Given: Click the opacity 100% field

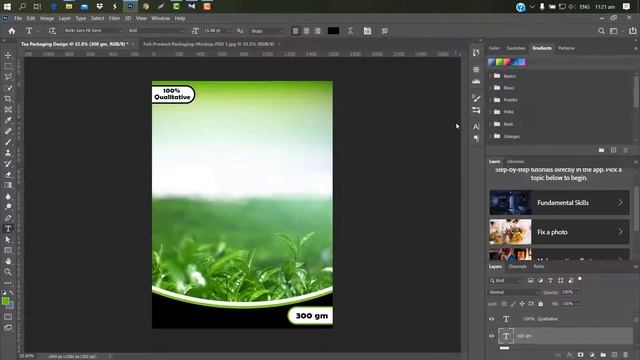Looking at the screenshot, I should 568,292.
